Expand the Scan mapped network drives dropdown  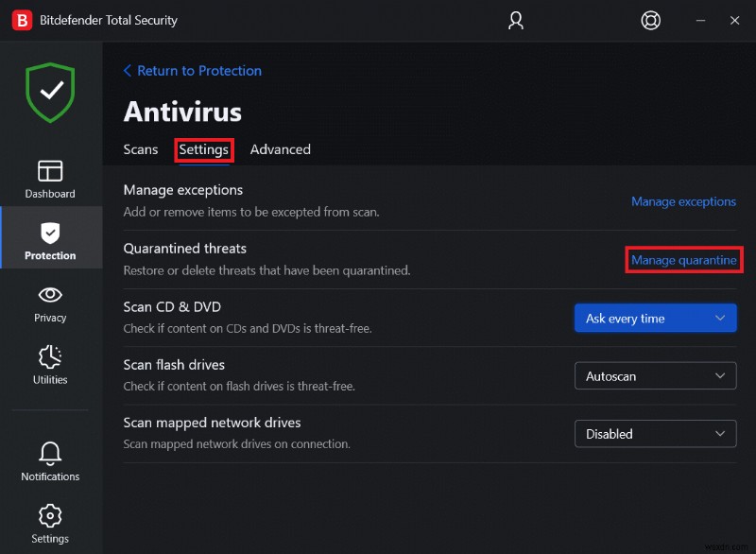tap(655, 434)
